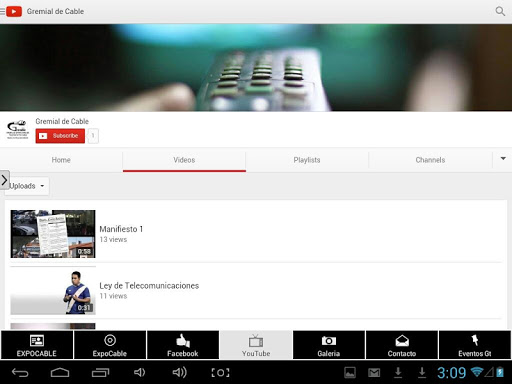Viewport: 512px width, 384px height.
Task: Open the Contacto envelope tab
Action: click(402, 345)
